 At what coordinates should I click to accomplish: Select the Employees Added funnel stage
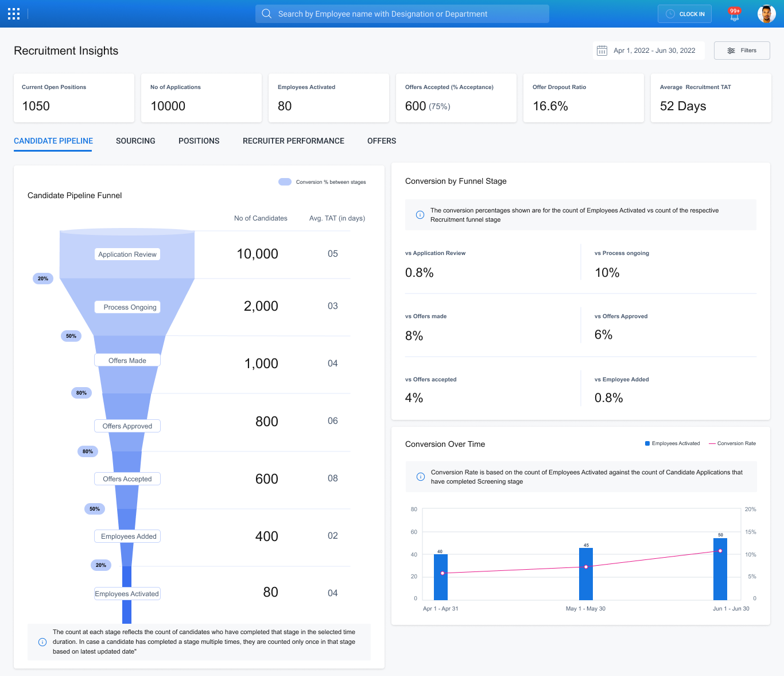pos(127,536)
